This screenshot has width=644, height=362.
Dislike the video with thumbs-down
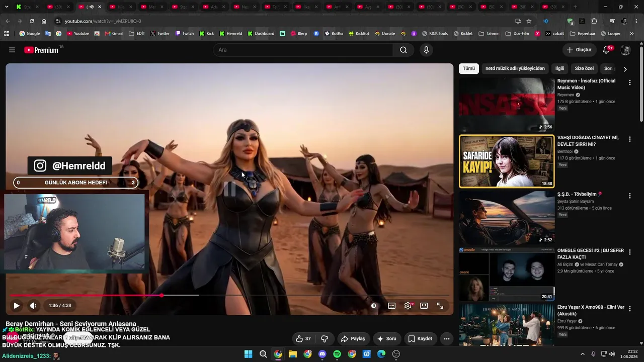pyautogui.click(x=325, y=339)
